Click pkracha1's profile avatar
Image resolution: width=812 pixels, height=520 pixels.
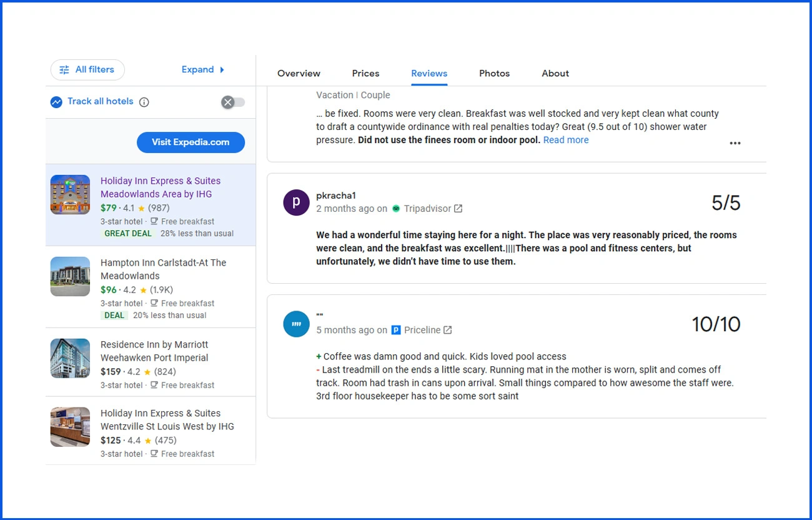tap(295, 202)
